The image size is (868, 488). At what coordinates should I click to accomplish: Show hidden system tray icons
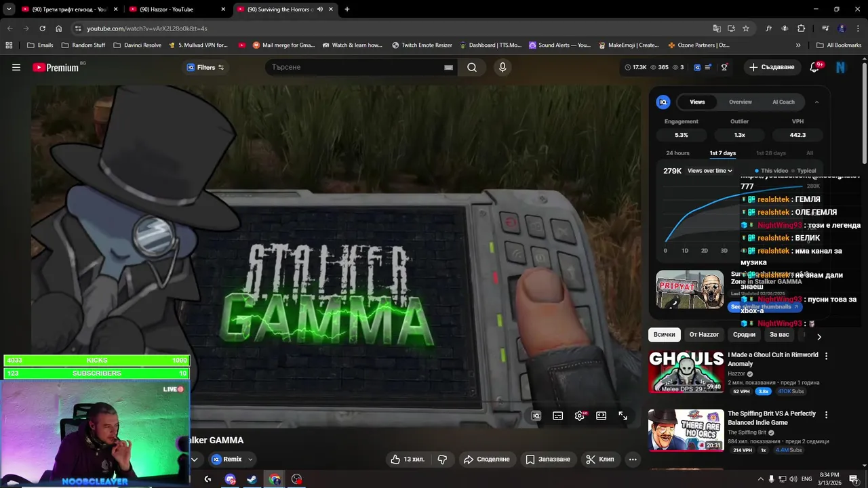760,479
